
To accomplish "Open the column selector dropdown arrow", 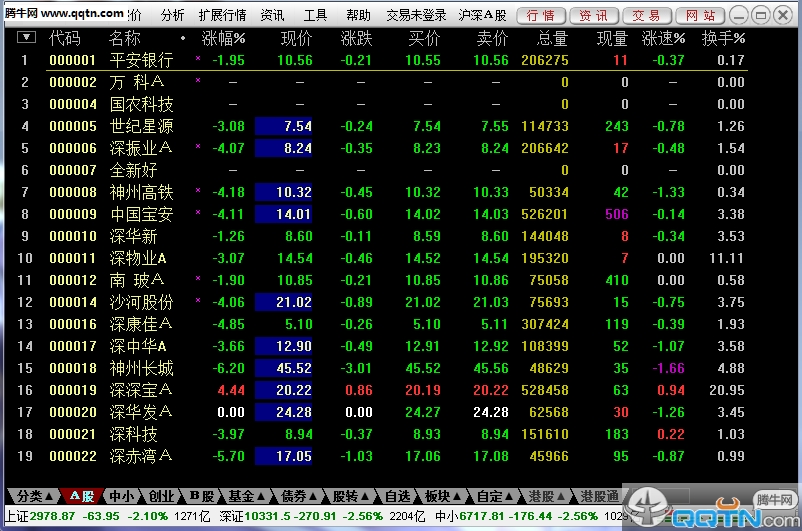I will click(26, 37).
